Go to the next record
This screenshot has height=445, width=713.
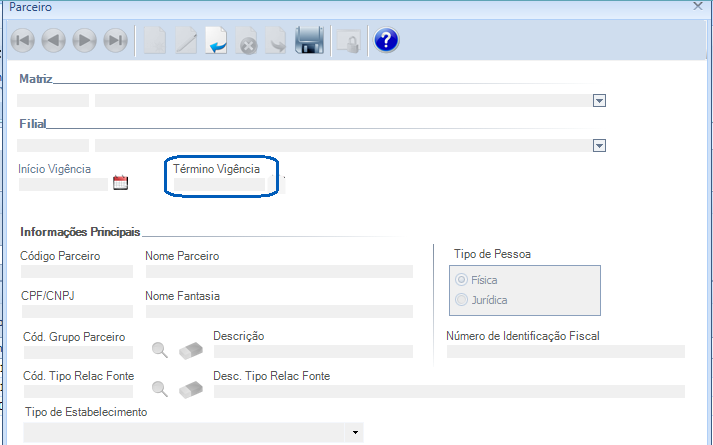(x=85, y=40)
